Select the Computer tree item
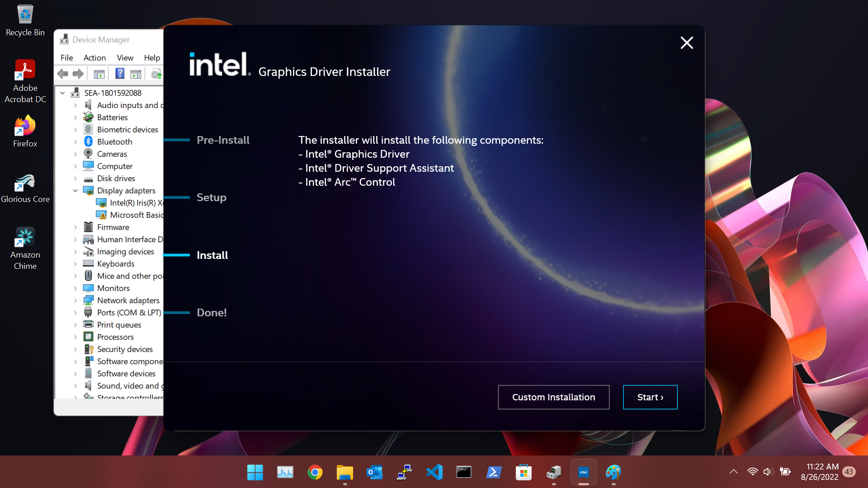Viewport: 868px width, 488px height. point(115,166)
